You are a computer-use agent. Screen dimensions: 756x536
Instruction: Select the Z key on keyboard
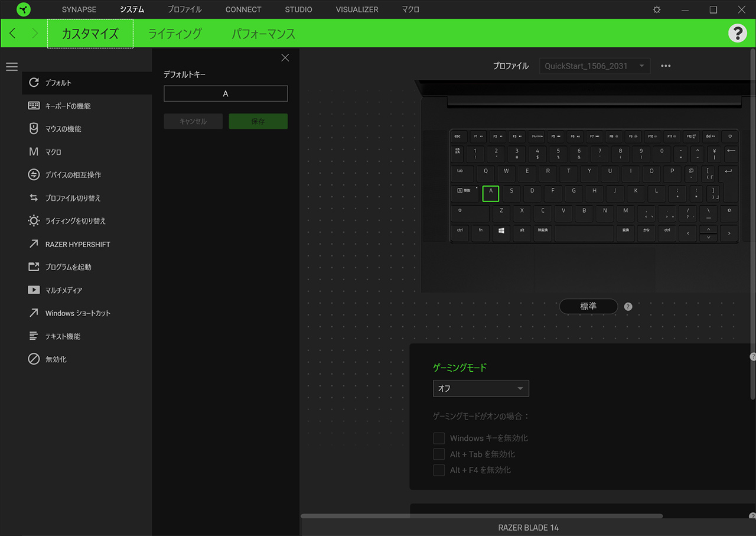pos(501,212)
